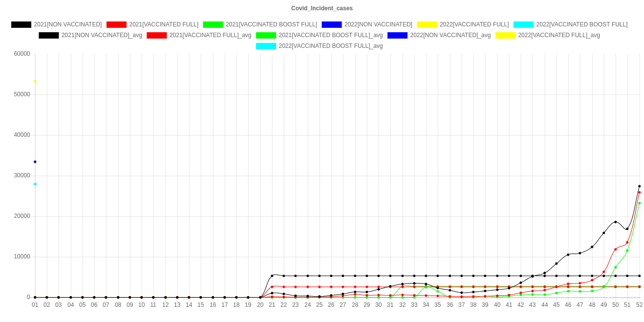
Task: Hide 2021[VACCINATED BOOST FULL] series via label
Action: click(271, 24)
